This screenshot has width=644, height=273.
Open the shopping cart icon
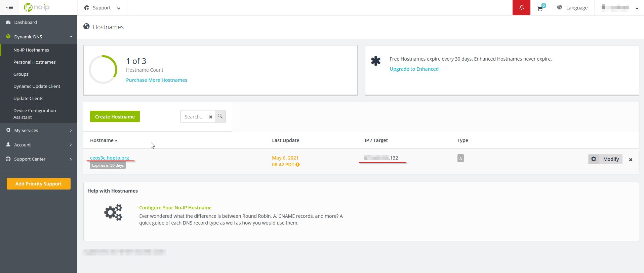click(x=540, y=8)
